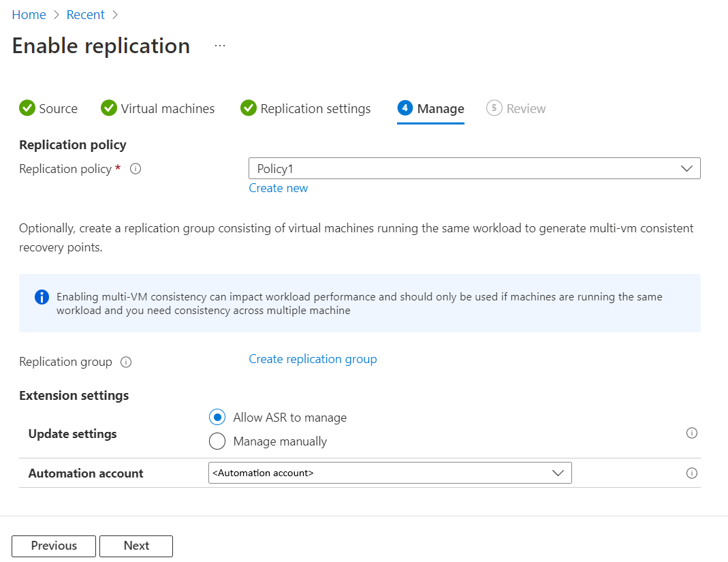Click the Extension settings heading
The width and height of the screenshot is (728, 562).
tap(74, 395)
